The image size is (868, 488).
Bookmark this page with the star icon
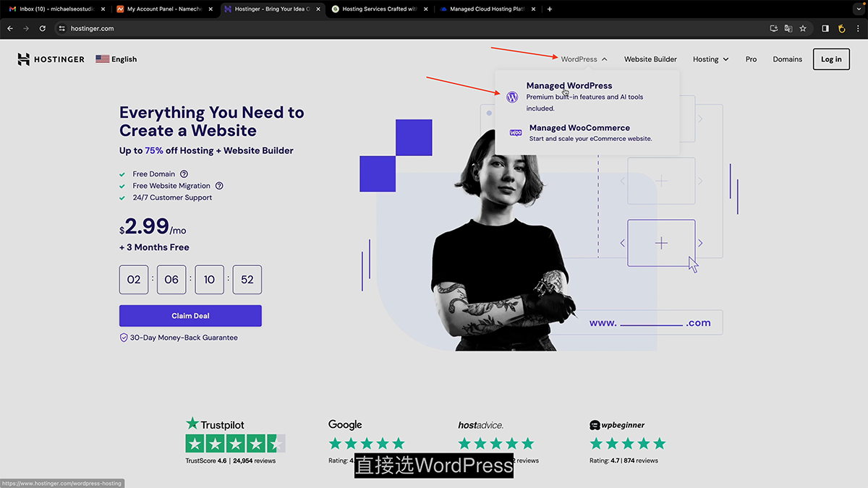[803, 28]
